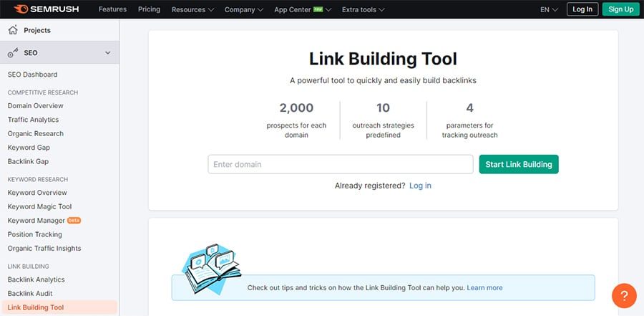Open the orange help question mark
Image resolution: width=644 pixels, height=316 pixels.
(x=624, y=296)
